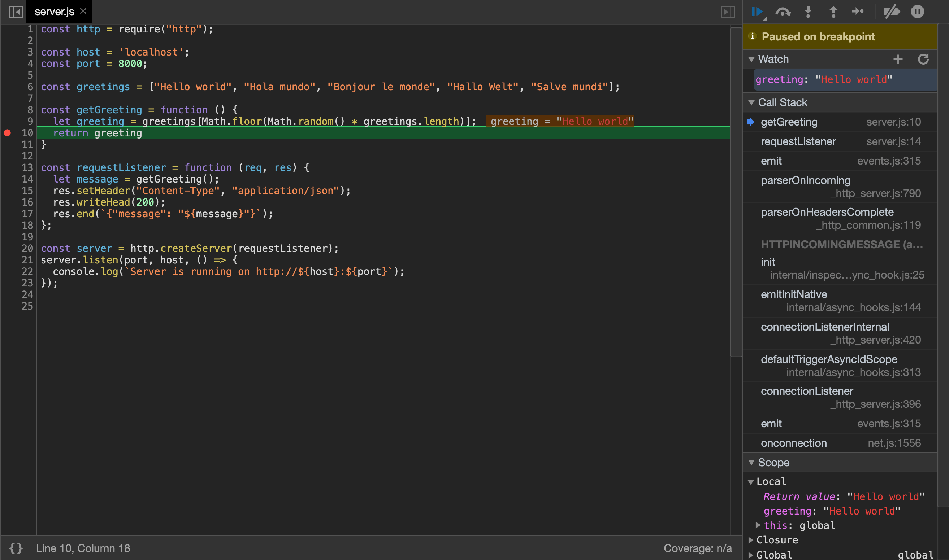Click line number 14 in gutter
This screenshot has height=560, width=949.
coord(27,179)
